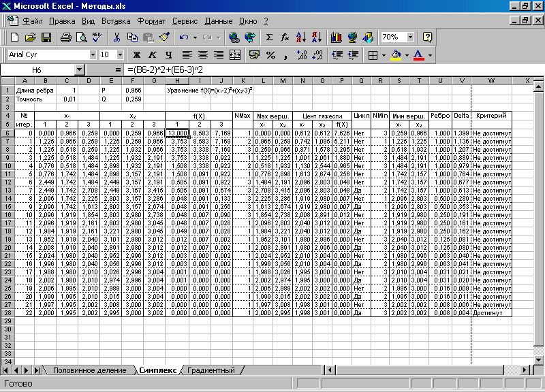Click the Save floppy disk icon
This screenshot has width=545, height=392.
[x=46, y=37]
